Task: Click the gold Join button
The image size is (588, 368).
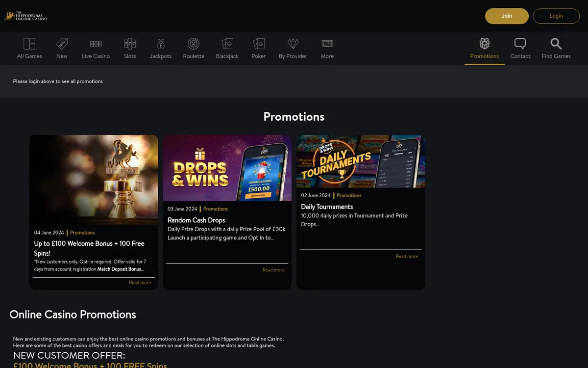Action: tap(507, 16)
